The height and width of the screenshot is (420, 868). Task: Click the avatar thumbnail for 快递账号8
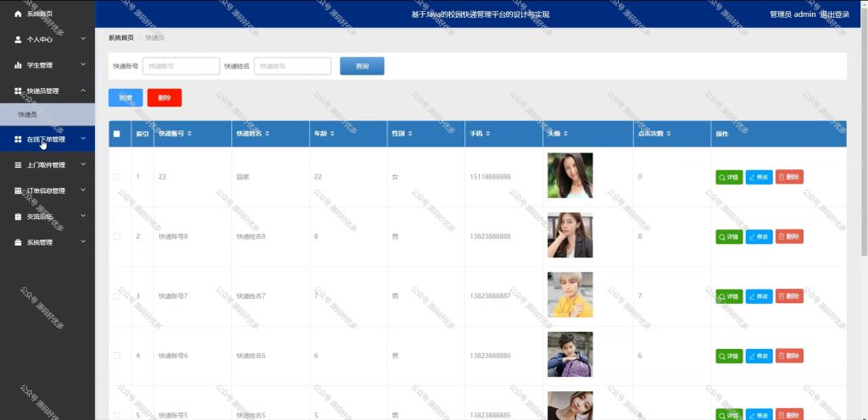(x=570, y=235)
